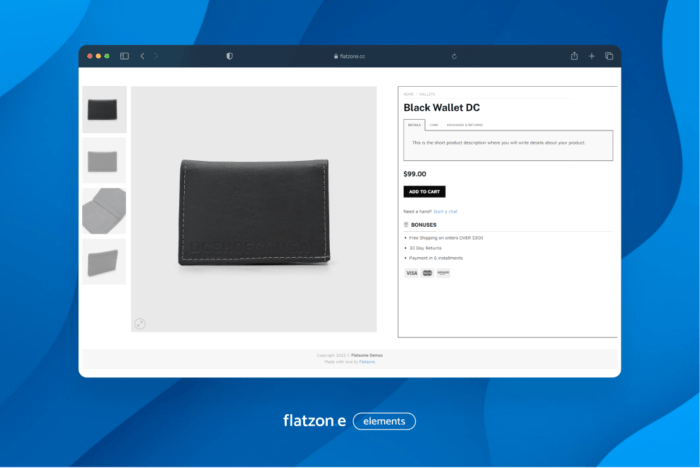Toggle the Safari sidebar icon
Image resolution: width=700 pixels, height=468 pixels.
coord(125,56)
